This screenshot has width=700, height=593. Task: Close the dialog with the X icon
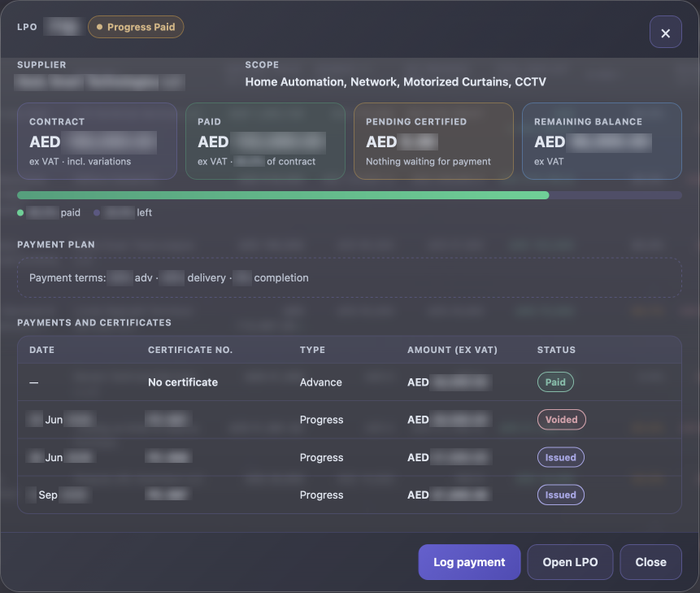(665, 33)
